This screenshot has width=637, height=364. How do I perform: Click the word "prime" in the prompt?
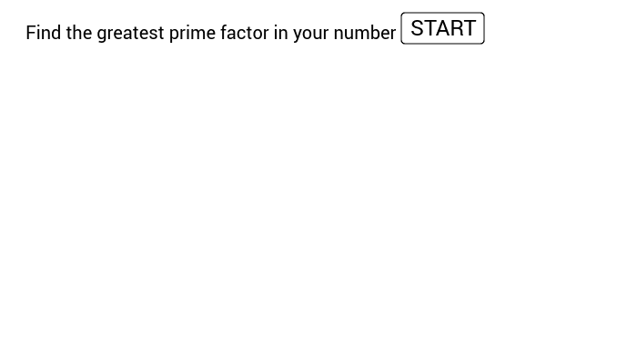[192, 34]
